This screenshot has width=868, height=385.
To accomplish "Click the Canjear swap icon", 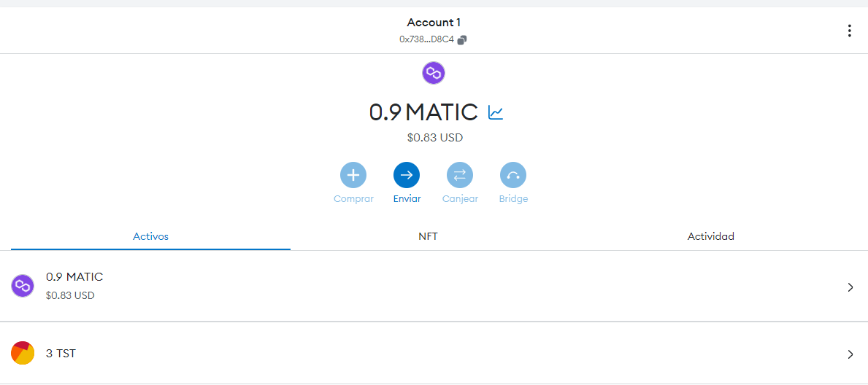I will 460,175.
